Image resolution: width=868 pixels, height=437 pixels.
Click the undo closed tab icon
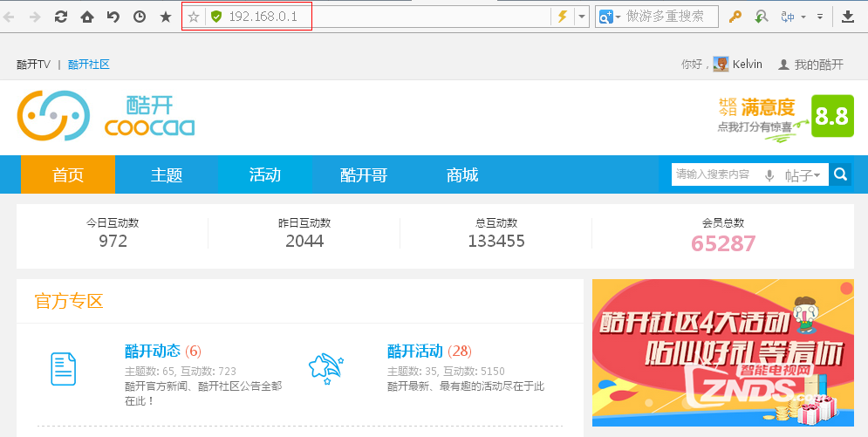[113, 17]
